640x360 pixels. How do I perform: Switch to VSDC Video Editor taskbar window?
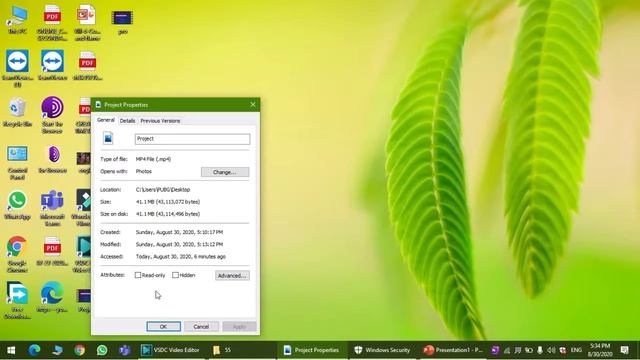coord(171,350)
